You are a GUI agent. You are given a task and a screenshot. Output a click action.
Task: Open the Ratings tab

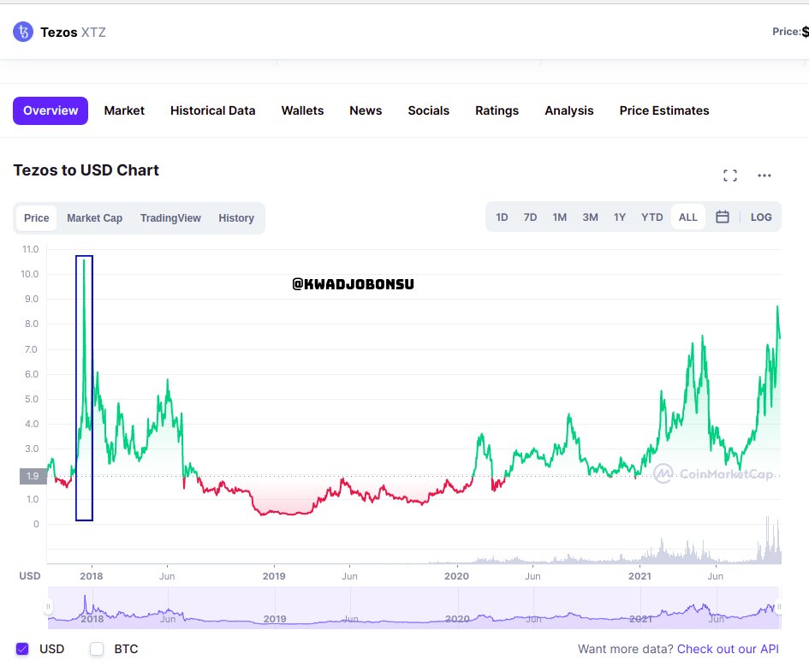tap(497, 111)
